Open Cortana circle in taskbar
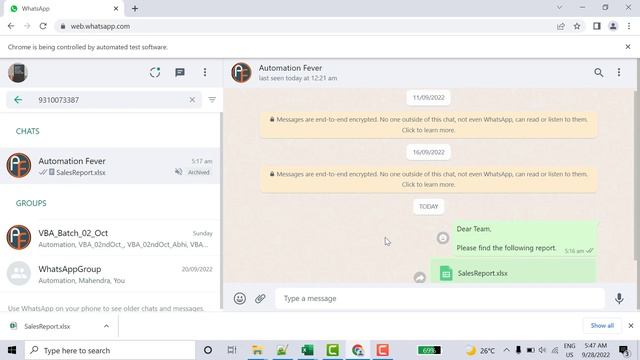The image size is (640, 360). pyautogui.click(x=208, y=350)
